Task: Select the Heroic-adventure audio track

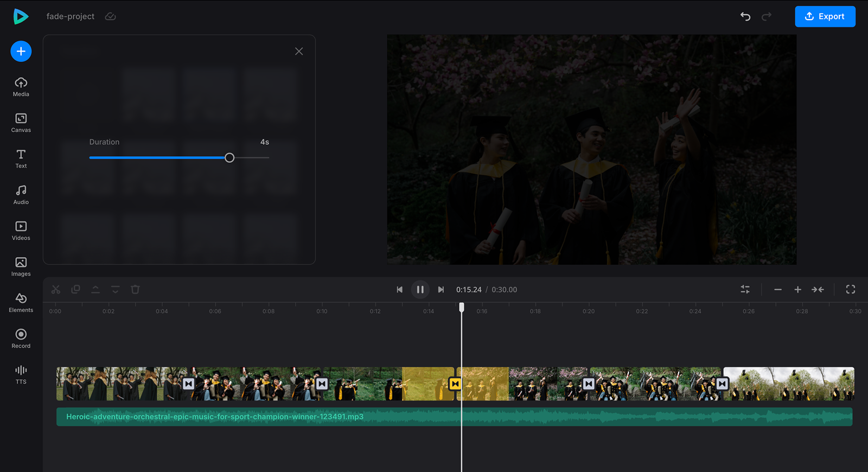Action: point(455,417)
